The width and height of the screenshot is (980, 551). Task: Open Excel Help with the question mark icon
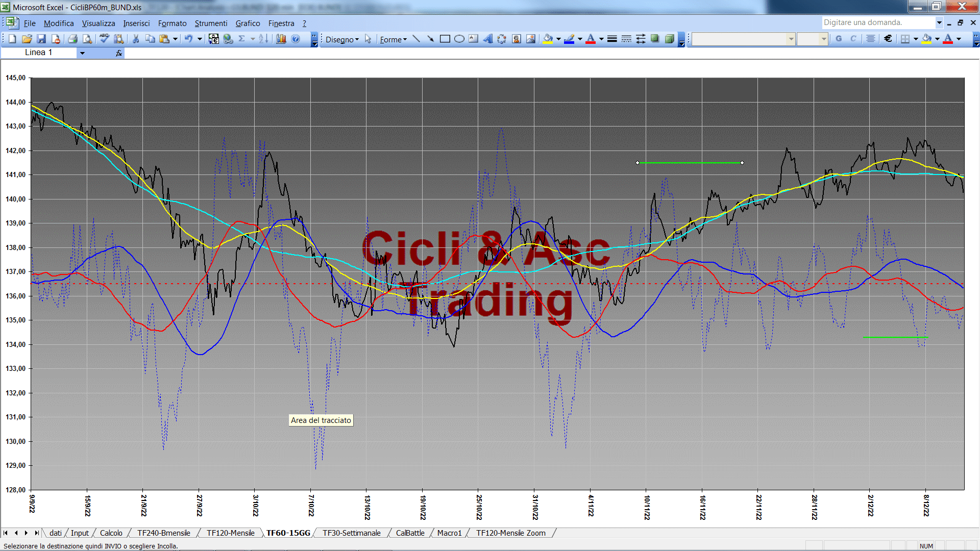[x=296, y=39]
